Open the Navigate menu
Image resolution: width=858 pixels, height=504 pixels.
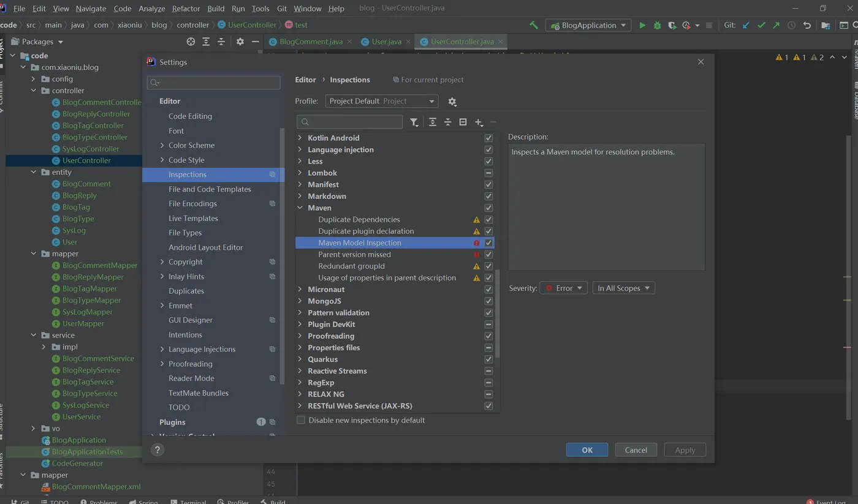(x=91, y=9)
